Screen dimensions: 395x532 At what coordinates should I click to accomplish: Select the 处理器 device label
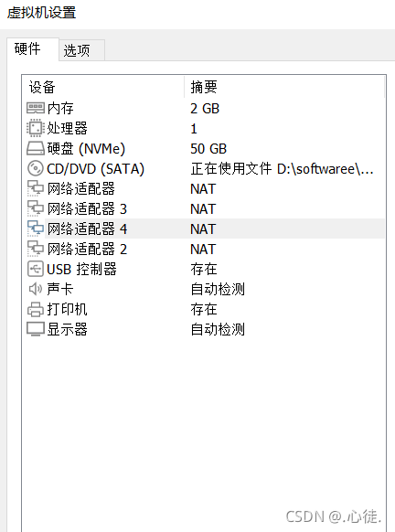coord(67,128)
